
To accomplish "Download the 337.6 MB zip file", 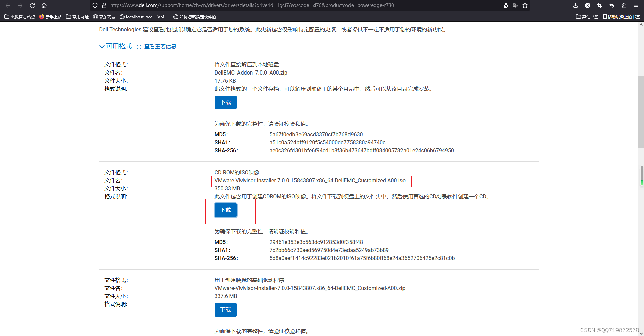I will [x=226, y=310].
